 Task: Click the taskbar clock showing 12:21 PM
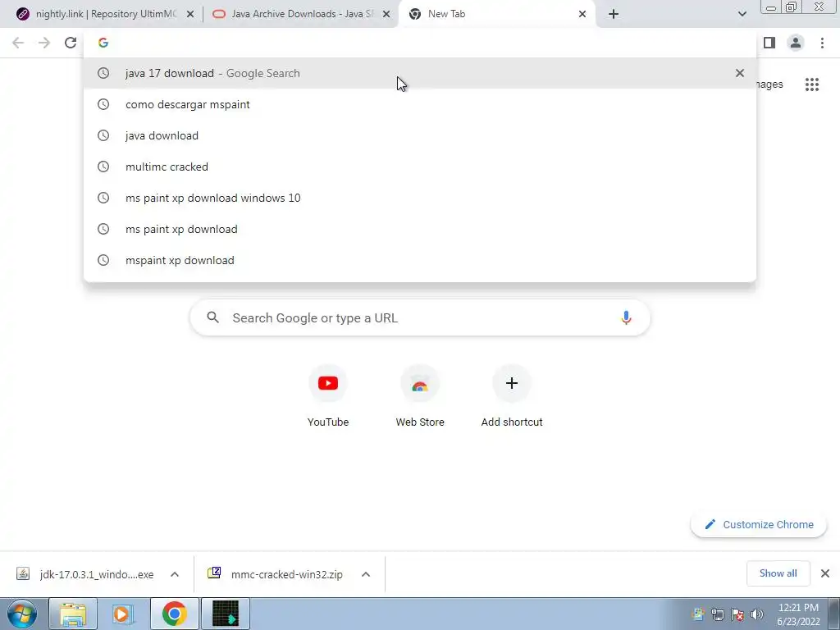pos(798,614)
